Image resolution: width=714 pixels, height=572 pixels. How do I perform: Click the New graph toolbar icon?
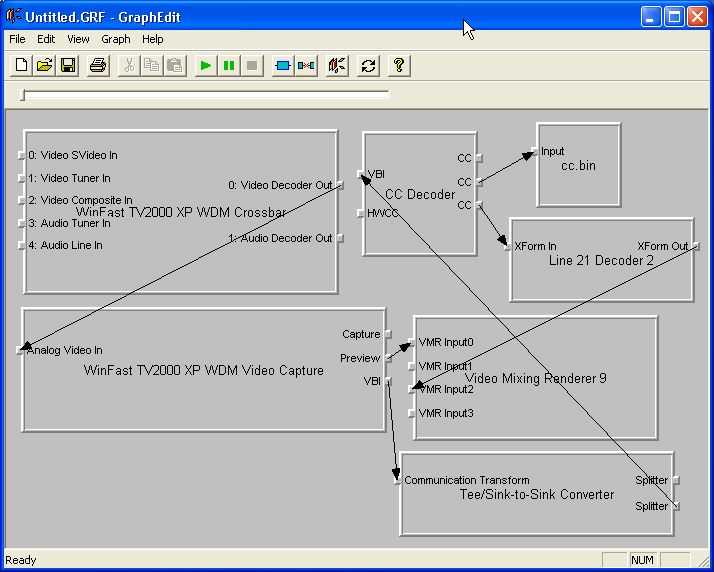click(x=21, y=66)
